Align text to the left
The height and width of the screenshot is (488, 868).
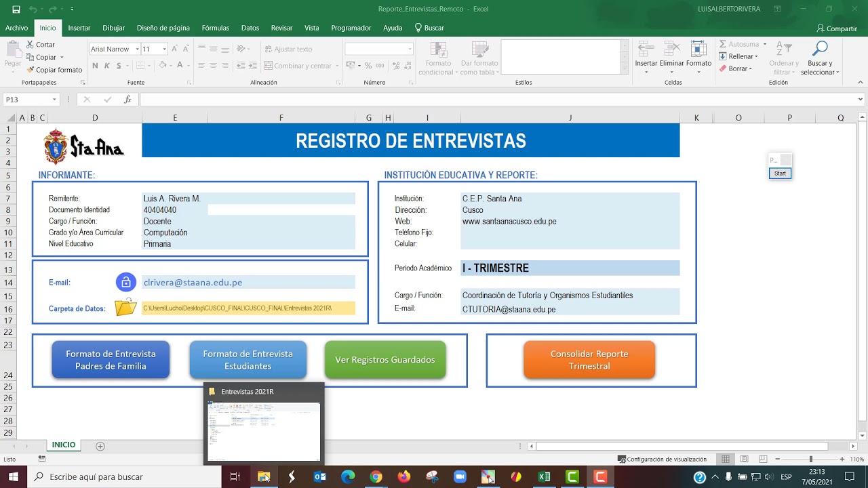click(x=201, y=66)
